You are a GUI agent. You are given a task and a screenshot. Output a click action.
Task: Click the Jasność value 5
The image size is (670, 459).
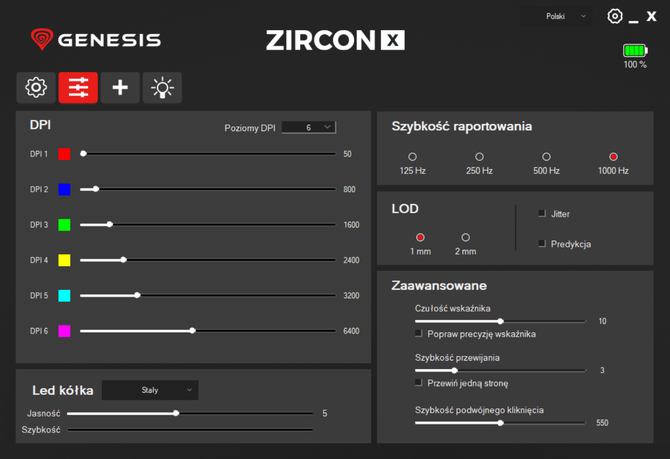(x=325, y=413)
